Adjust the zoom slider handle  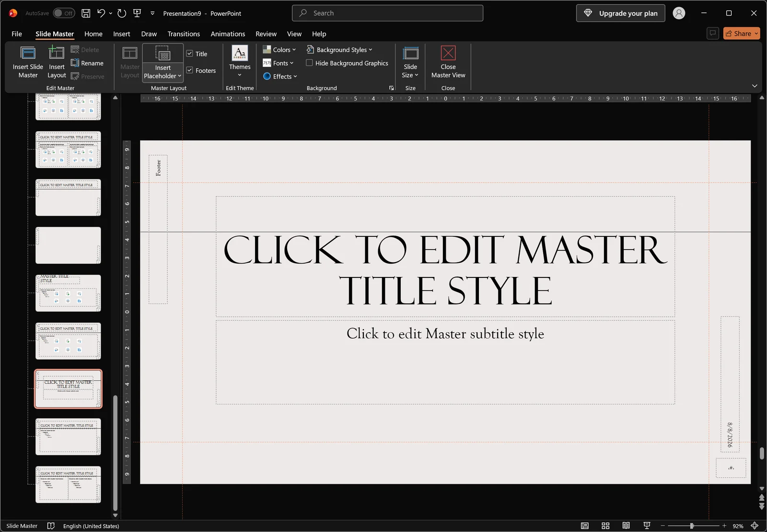pos(692,526)
